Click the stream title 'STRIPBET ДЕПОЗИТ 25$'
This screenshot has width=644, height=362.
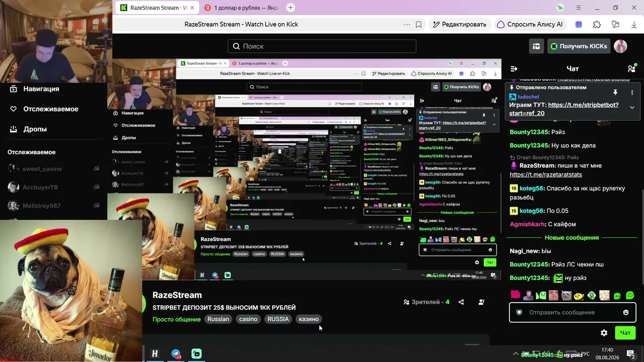[224, 308]
